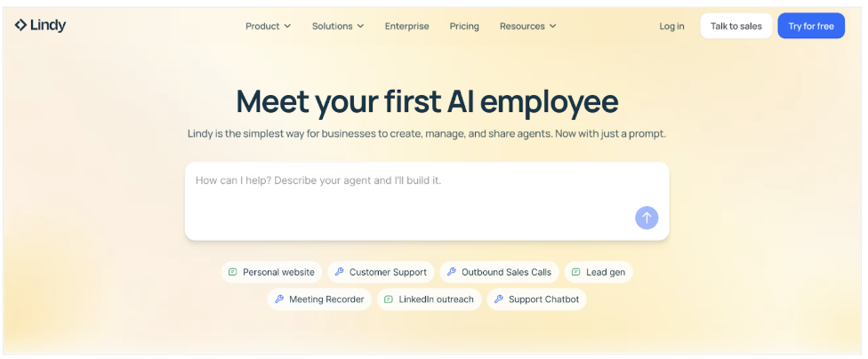868x359 pixels.
Task: Click the icon on Personal website chip
Action: coord(233,273)
